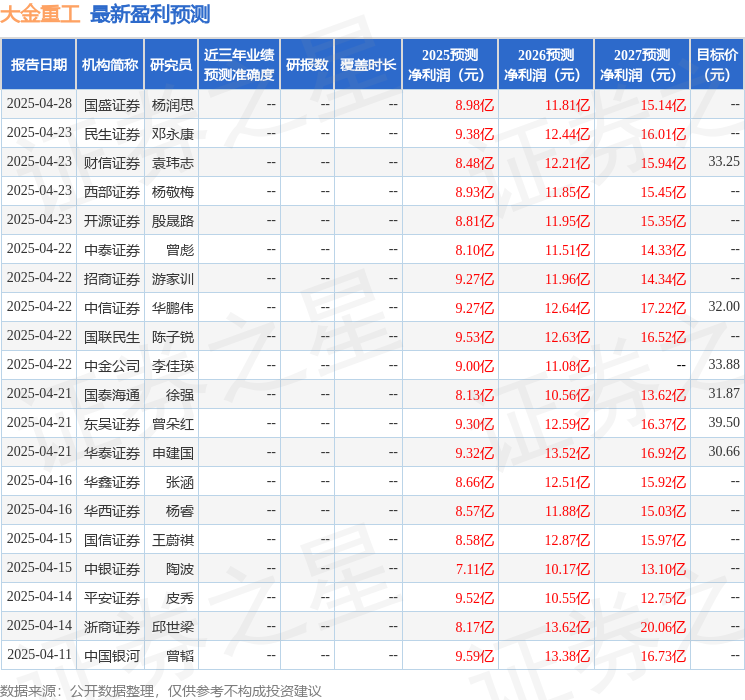Select the 华鑫证券 institution cell
Image resolution: width=745 pixels, height=700 pixels.
tap(112, 482)
